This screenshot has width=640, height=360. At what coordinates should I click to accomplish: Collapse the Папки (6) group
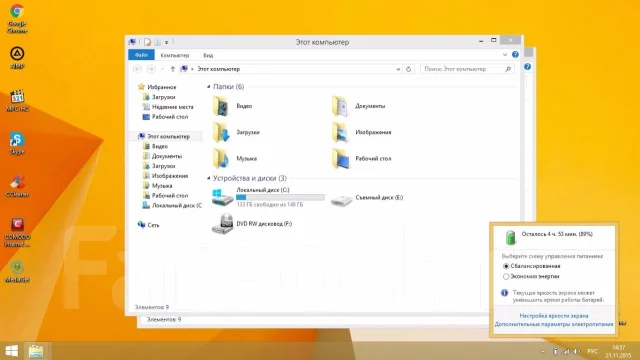point(209,87)
